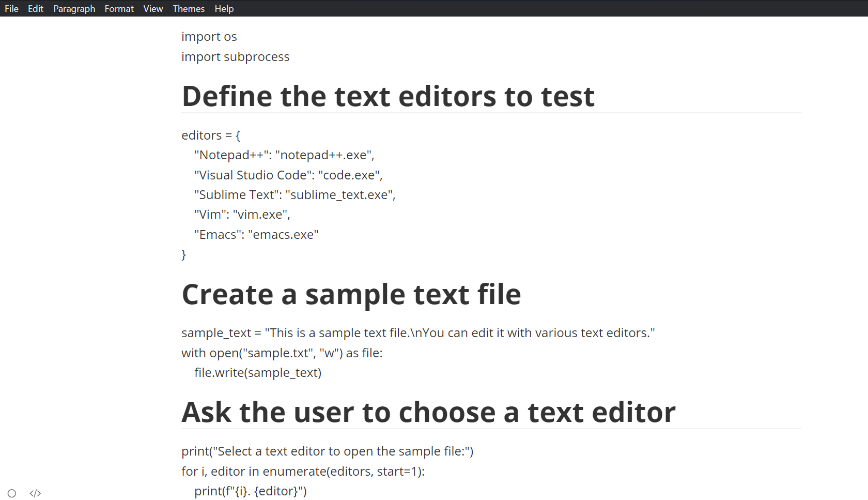
Task: Open the File menu
Action: click(11, 8)
